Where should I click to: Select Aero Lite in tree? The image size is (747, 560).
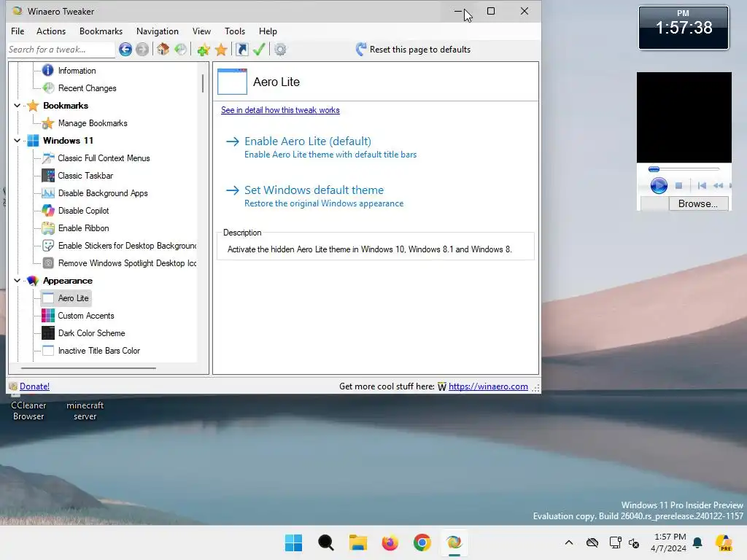pyautogui.click(x=74, y=298)
